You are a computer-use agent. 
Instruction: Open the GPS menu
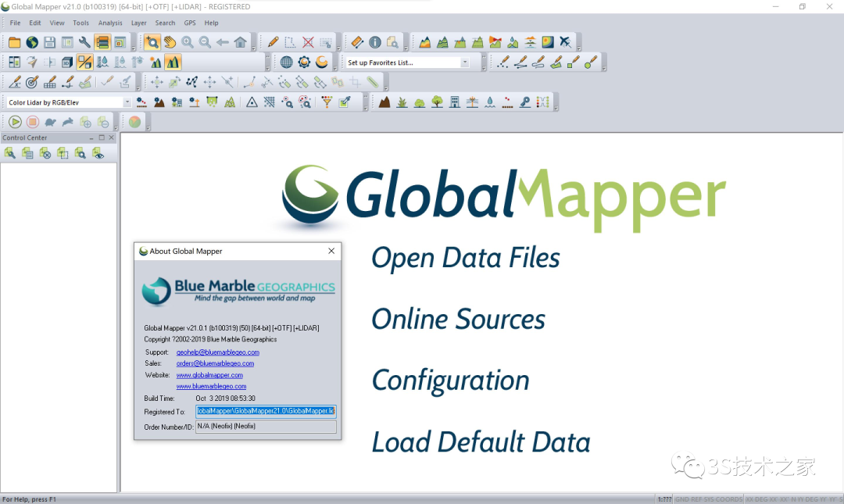[x=190, y=23]
